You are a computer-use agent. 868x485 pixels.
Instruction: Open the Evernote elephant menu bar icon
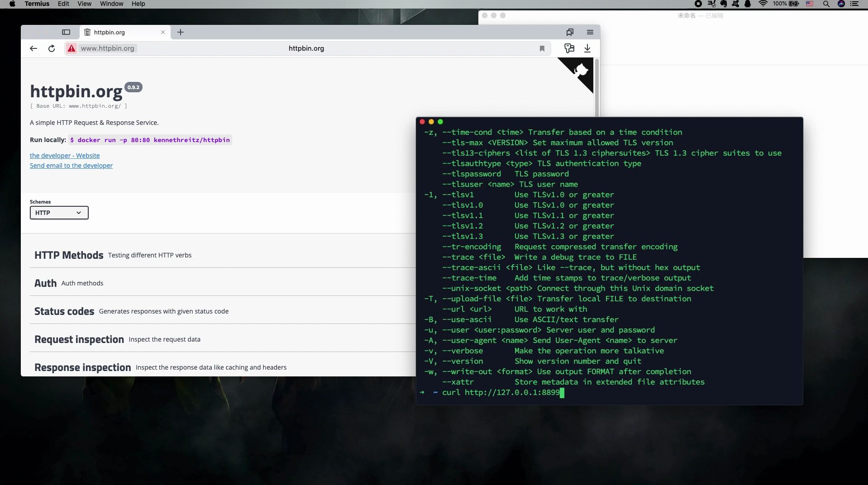(x=724, y=4)
